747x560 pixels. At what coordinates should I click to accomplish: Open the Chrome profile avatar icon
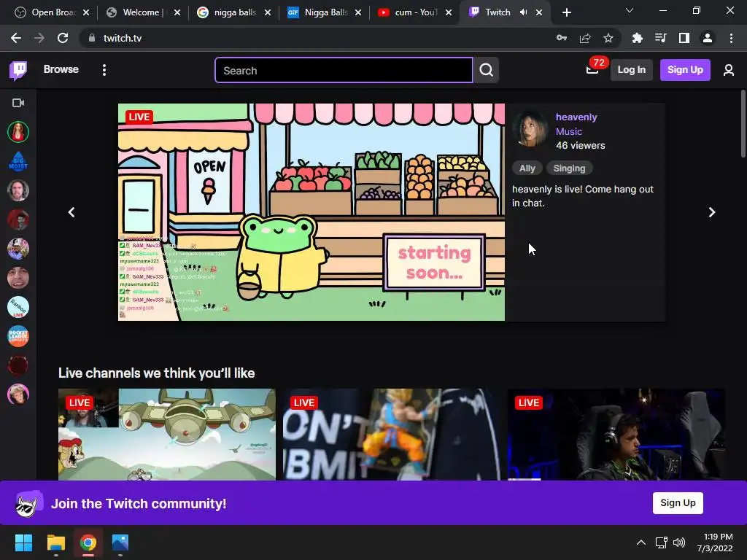tap(708, 38)
